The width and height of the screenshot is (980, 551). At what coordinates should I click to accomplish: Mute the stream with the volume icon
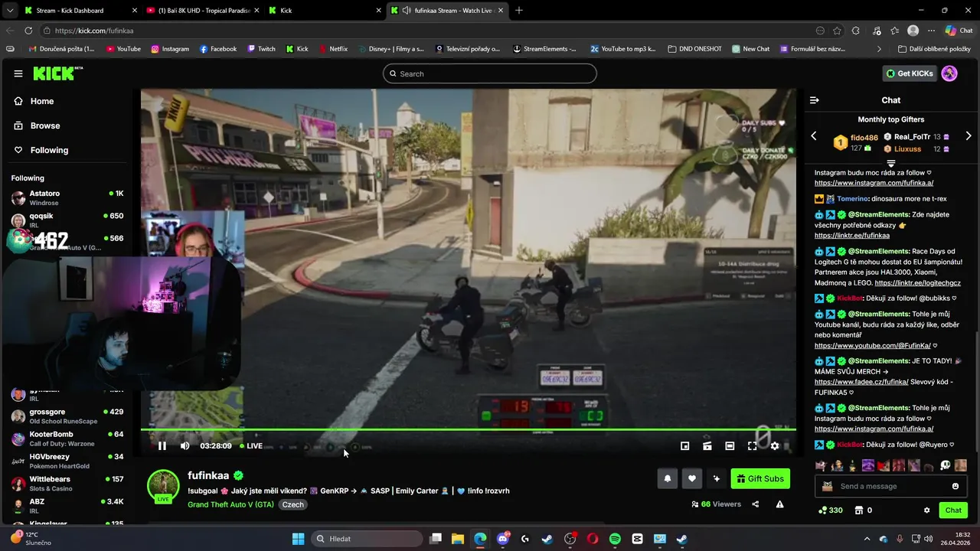coord(185,445)
